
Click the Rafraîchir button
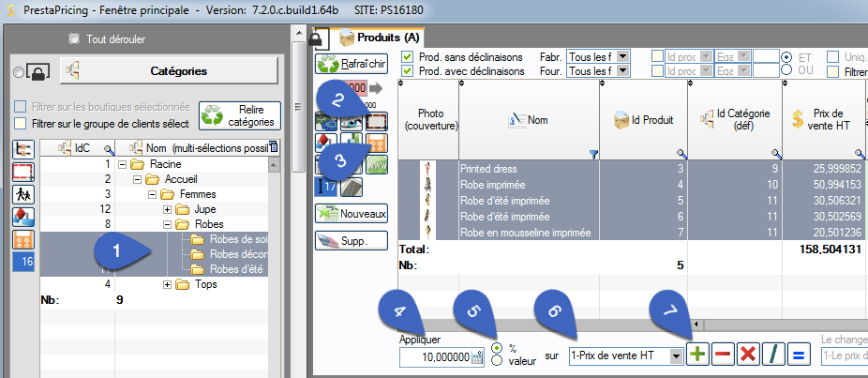[x=352, y=64]
